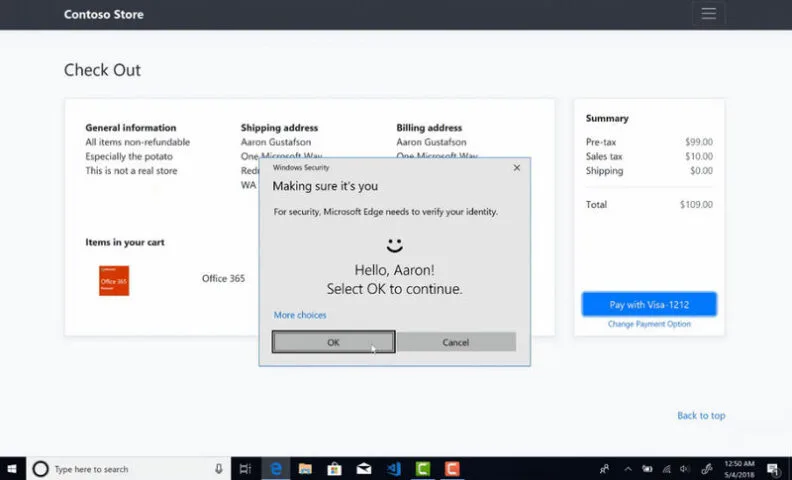Select the Sales tax $10.00 amount
The width and height of the screenshot is (792, 480).
699,157
